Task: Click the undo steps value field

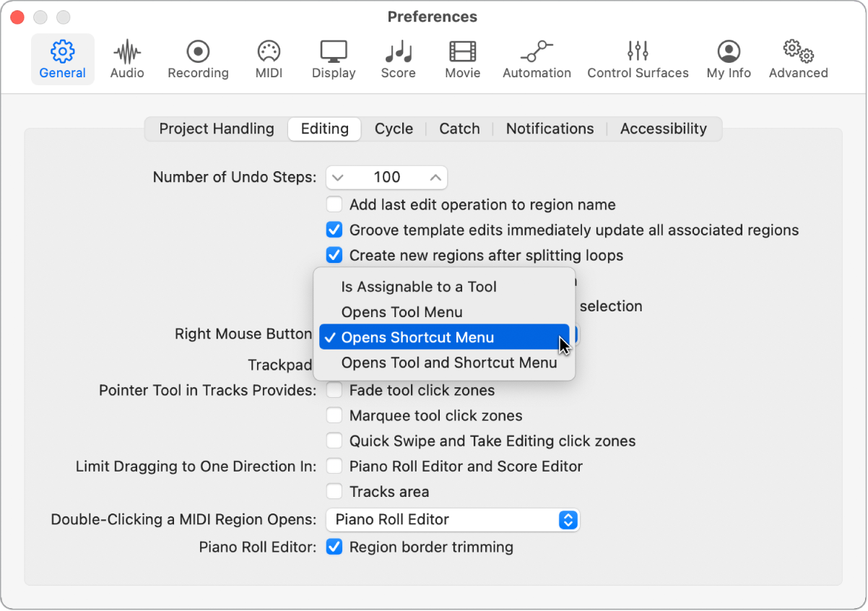Action: (387, 178)
